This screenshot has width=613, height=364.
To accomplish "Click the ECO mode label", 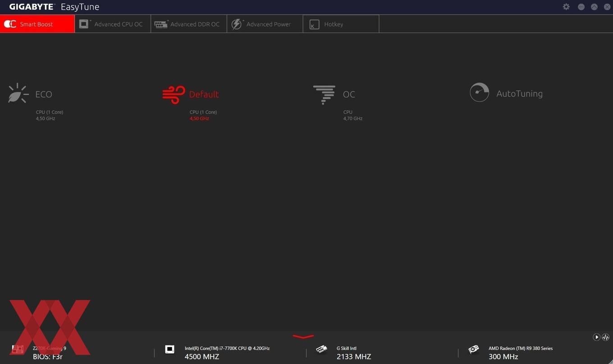I will point(44,94).
